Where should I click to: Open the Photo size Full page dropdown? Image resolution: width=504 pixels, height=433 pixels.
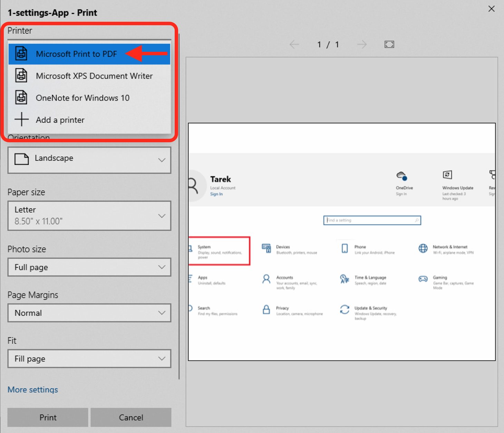click(x=89, y=267)
